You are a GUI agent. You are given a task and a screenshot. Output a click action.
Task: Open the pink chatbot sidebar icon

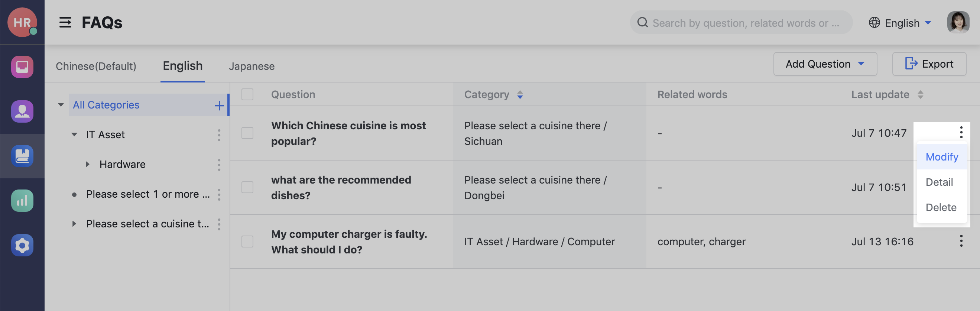pyautogui.click(x=22, y=67)
